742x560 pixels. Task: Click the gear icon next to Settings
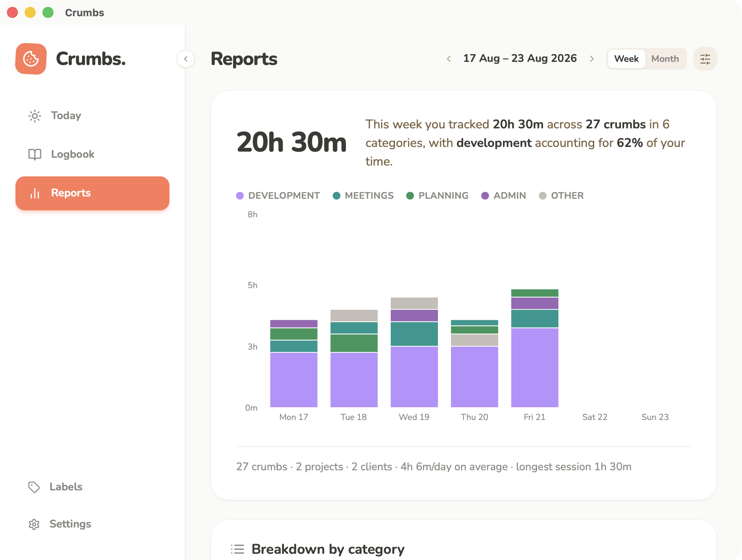(x=34, y=524)
